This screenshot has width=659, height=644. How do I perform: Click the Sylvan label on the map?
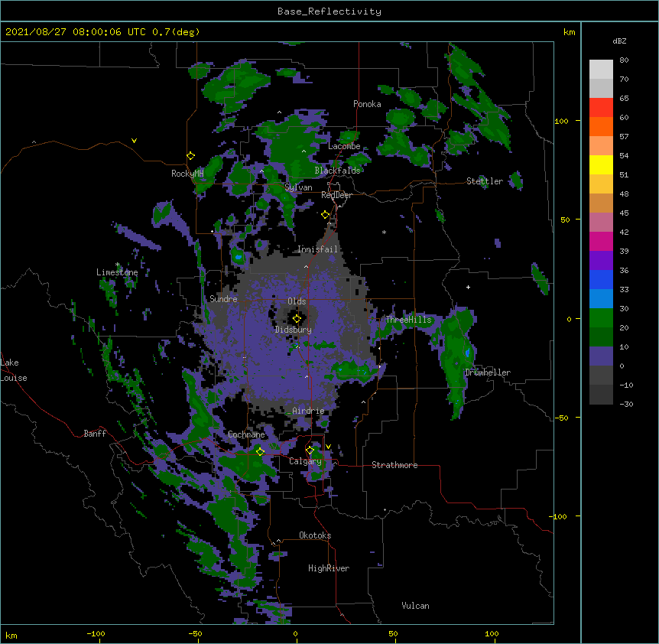click(298, 187)
